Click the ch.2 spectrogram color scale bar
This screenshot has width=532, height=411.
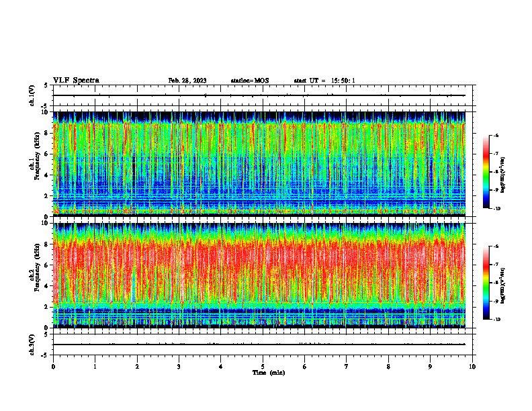point(486,283)
